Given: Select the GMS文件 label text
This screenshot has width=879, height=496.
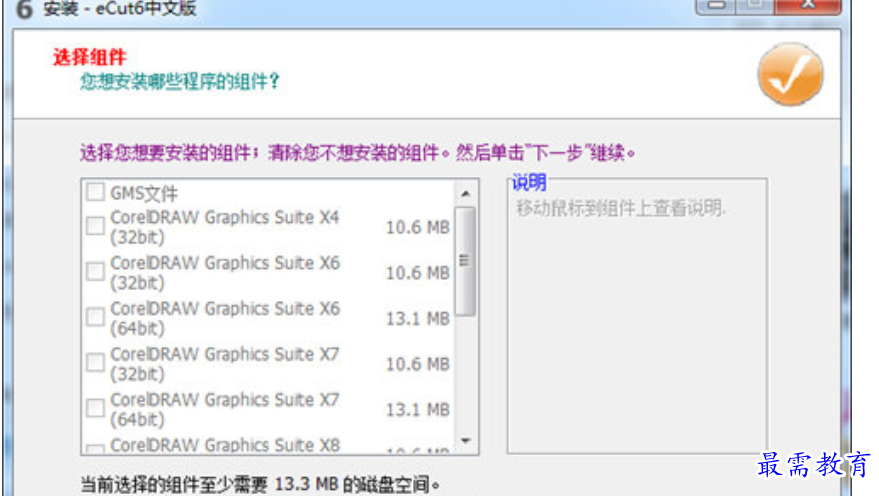Looking at the screenshot, I should (144, 194).
